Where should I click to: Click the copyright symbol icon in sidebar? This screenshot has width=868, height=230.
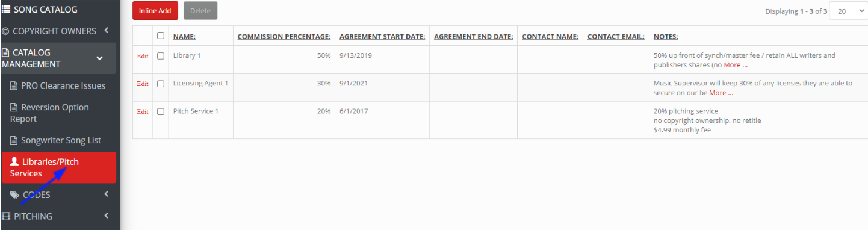[x=5, y=31]
